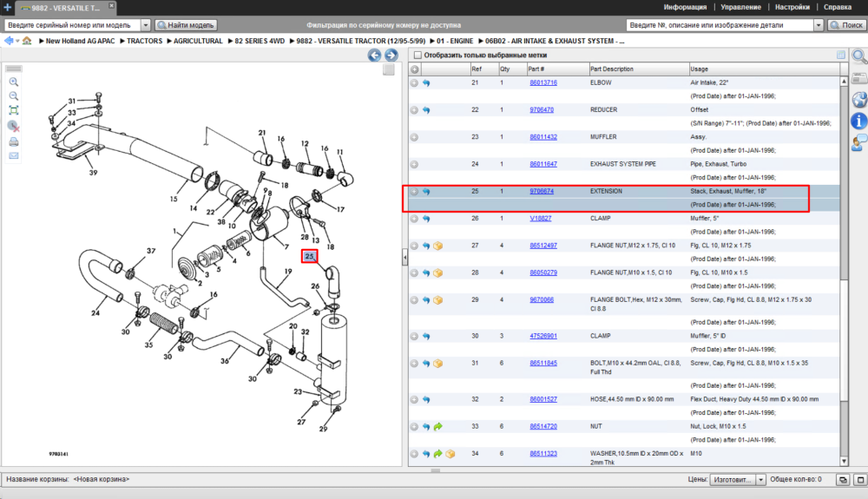The height and width of the screenshot is (499, 868).
Task: Go to next diagram page arrow
Action: [391, 55]
